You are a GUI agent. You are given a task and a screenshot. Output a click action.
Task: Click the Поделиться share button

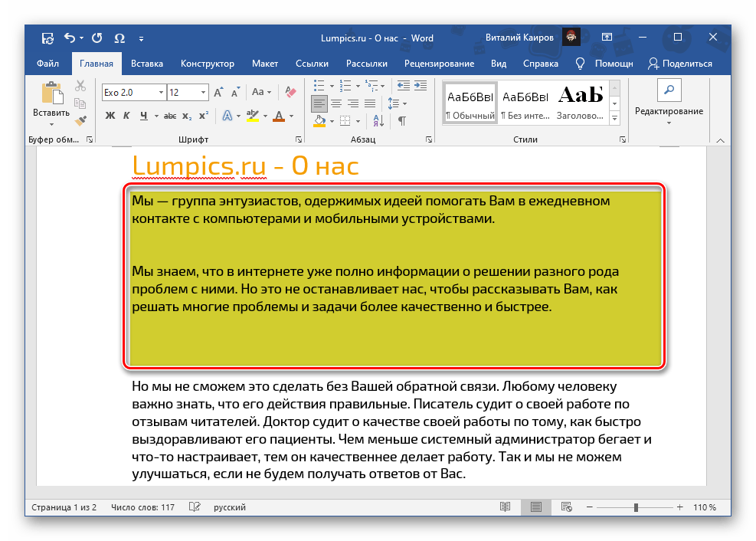pos(680,64)
